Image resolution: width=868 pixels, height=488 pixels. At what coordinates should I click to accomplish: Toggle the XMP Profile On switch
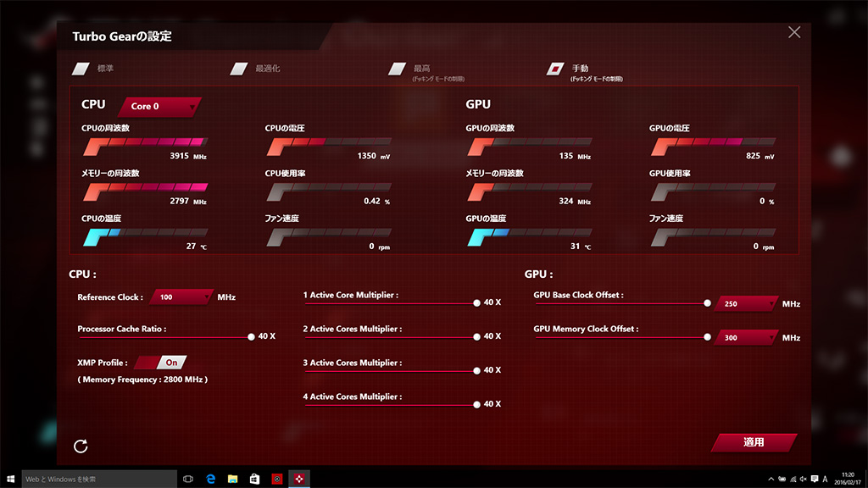point(160,363)
